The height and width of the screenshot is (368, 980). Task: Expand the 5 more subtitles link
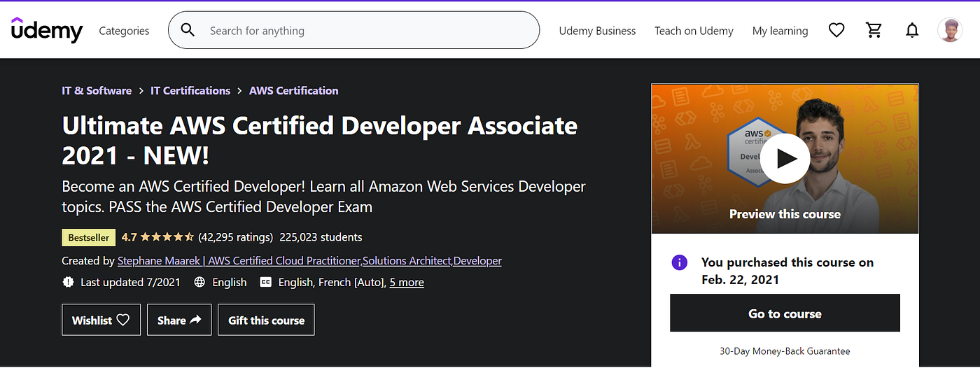[x=407, y=282]
